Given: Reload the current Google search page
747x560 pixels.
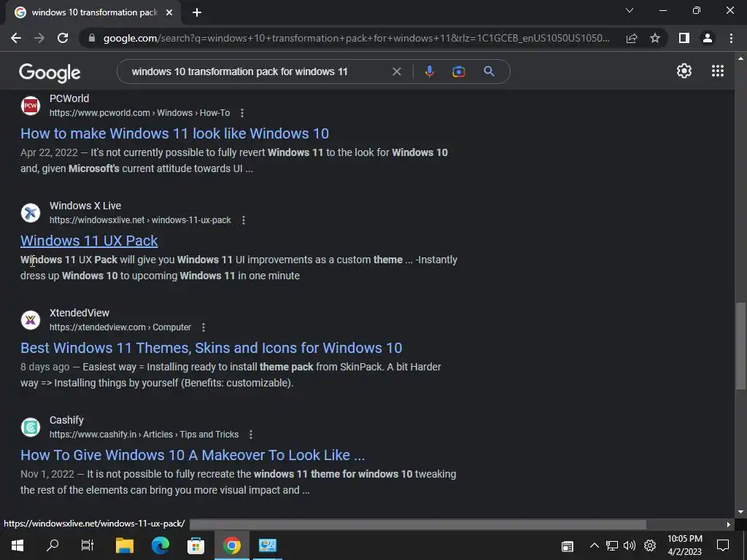Looking at the screenshot, I should pyautogui.click(x=63, y=38).
